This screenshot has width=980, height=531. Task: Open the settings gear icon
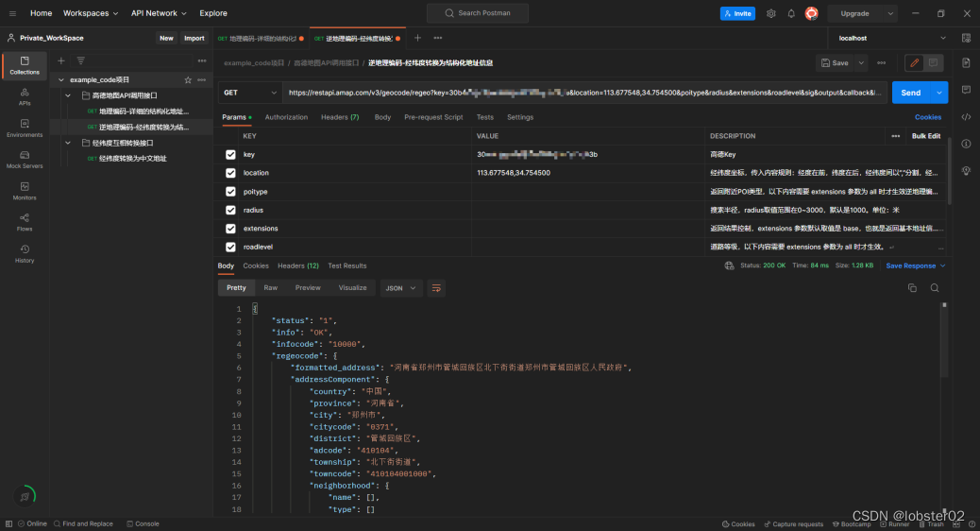click(770, 13)
